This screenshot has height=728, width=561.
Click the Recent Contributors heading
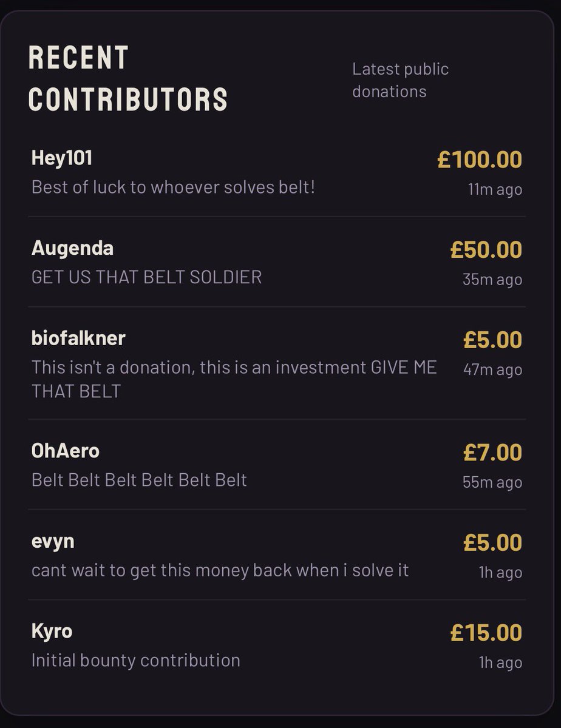pyautogui.click(x=128, y=78)
